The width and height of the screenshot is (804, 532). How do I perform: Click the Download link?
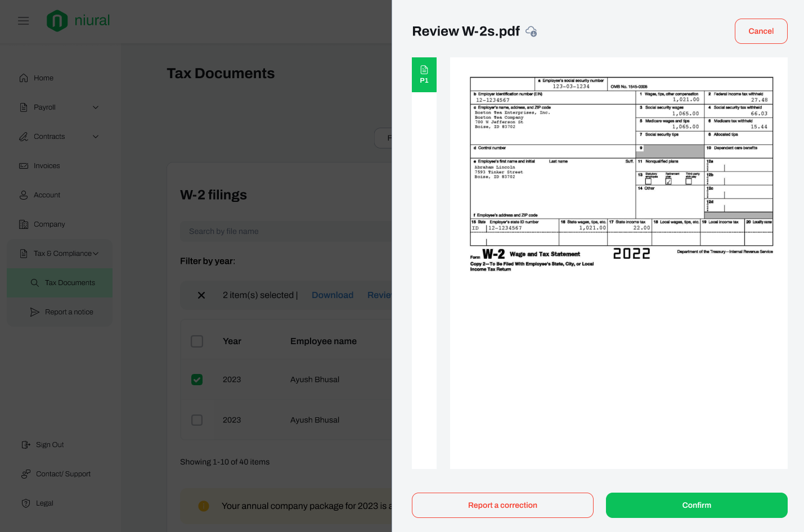(333, 295)
